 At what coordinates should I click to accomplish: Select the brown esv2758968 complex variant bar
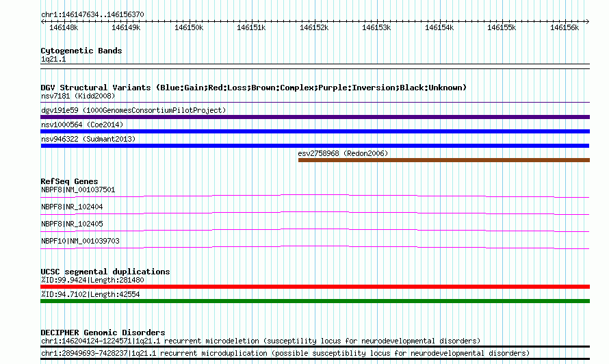[444, 160]
